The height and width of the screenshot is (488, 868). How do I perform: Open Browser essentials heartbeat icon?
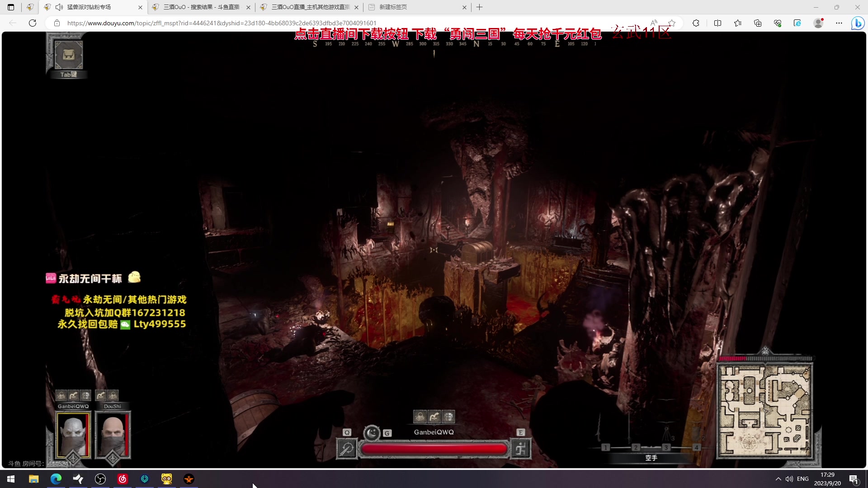click(778, 23)
